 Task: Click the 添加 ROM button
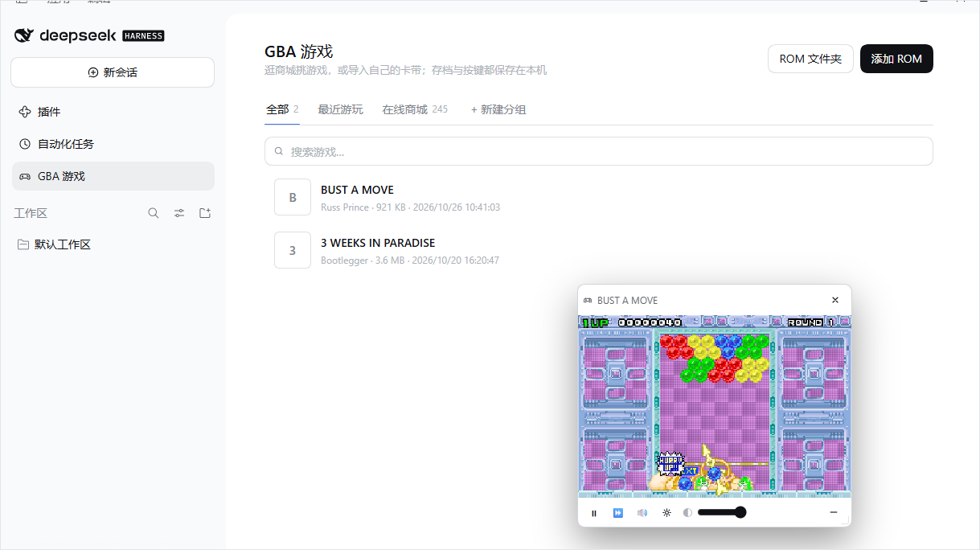click(x=896, y=59)
